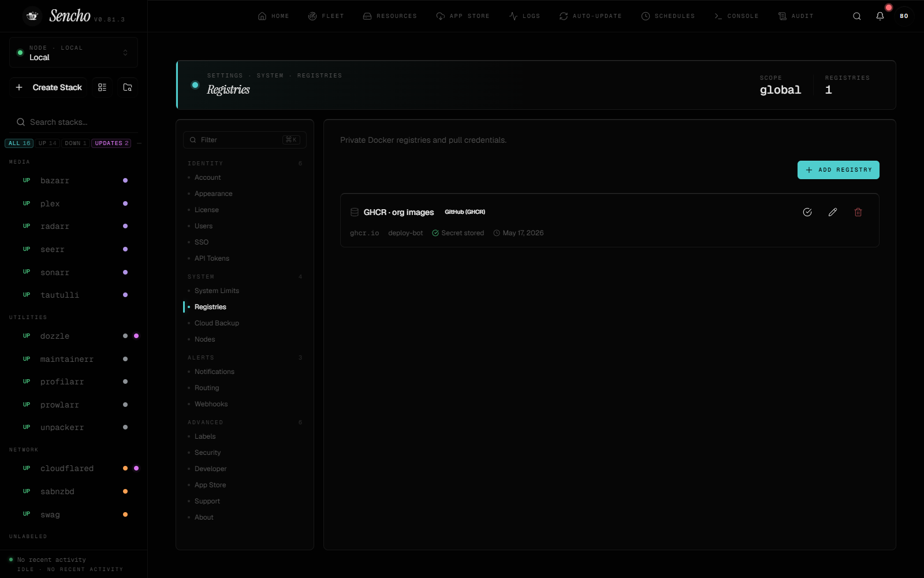Image resolution: width=924 pixels, height=578 pixels.
Task: Expand the Local node selector
Action: [73, 53]
